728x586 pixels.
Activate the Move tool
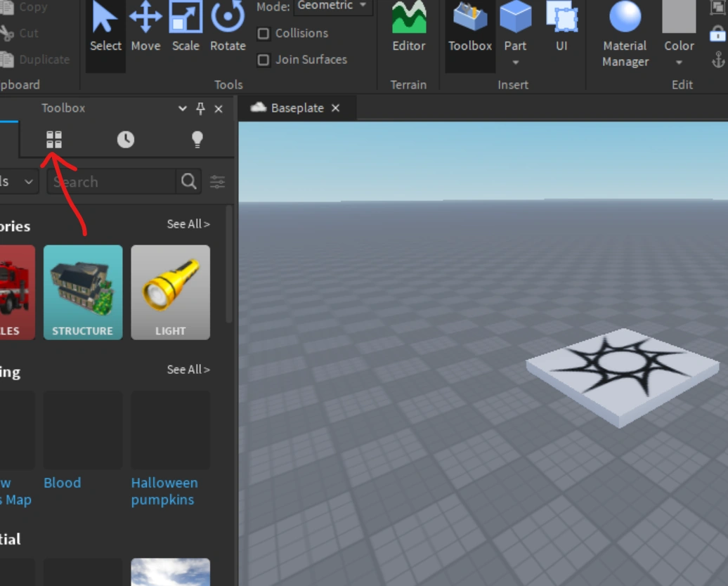[145, 28]
